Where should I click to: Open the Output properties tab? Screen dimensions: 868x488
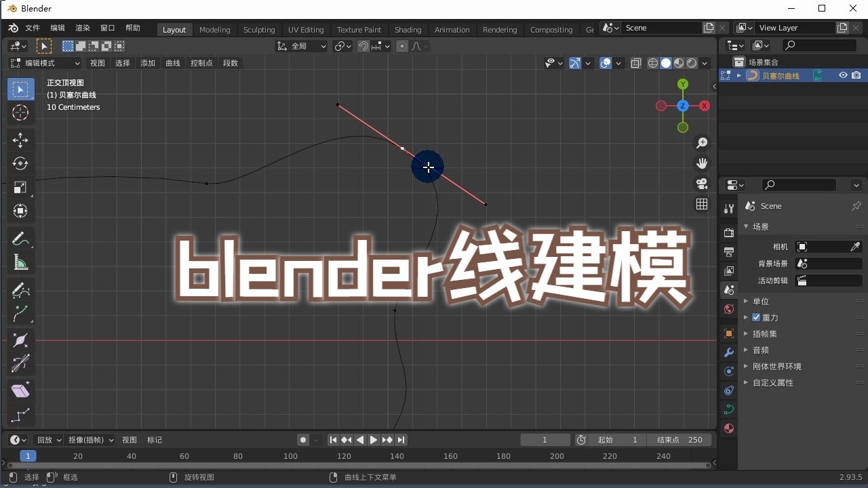tap(729, 252)
